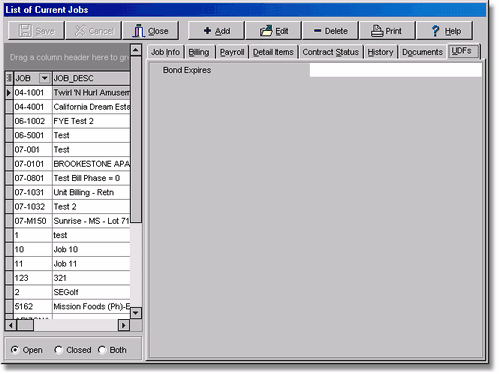Go to the Documents tab
499x374 pixels.
(x=422, y=52)
